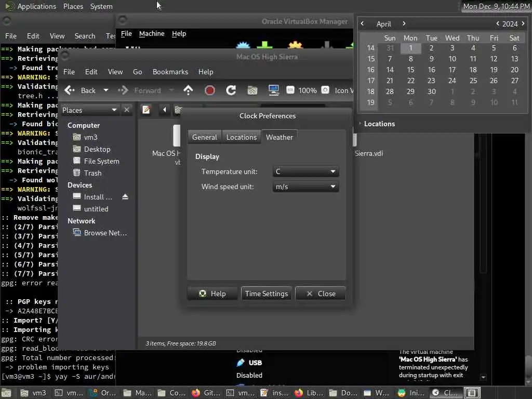Switch to Git... Firefox taskbar item
This screenshot has height=399, width=532.
click(x=206, y=393)
